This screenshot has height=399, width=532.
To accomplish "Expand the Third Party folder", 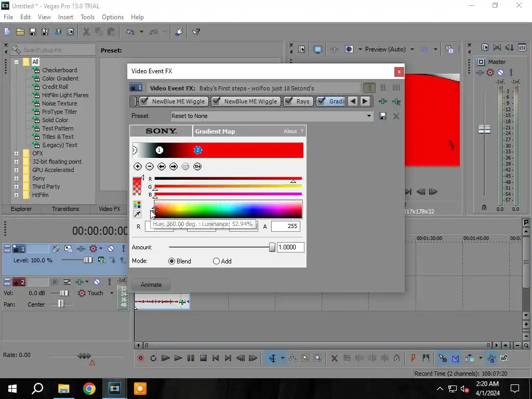I will [x=16, y=187].
